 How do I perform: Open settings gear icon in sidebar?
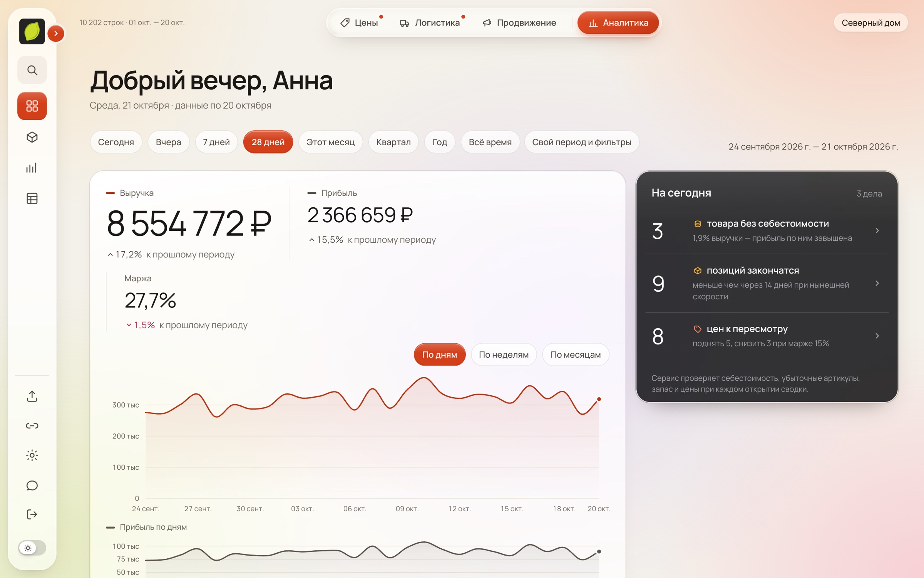32,455
